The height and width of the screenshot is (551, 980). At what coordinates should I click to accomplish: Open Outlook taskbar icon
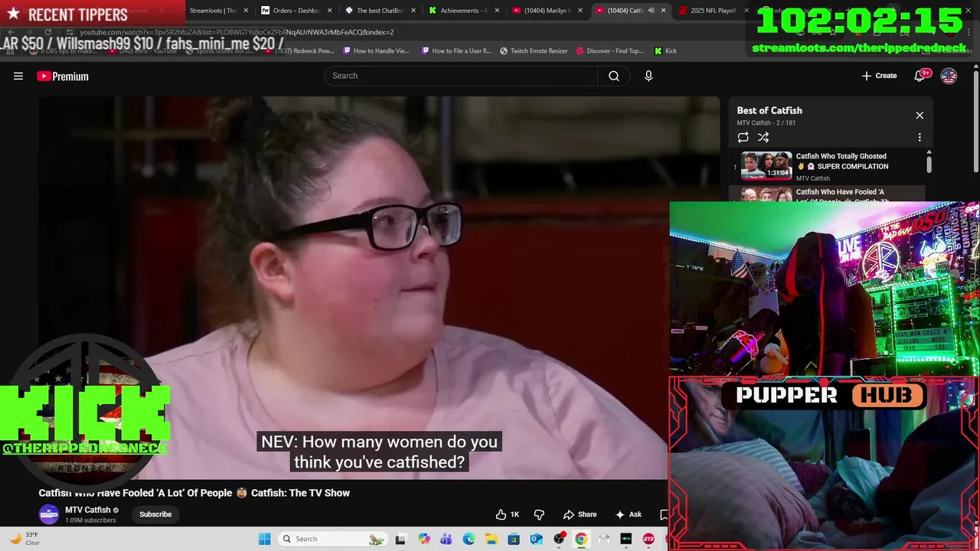click(536, 539)
